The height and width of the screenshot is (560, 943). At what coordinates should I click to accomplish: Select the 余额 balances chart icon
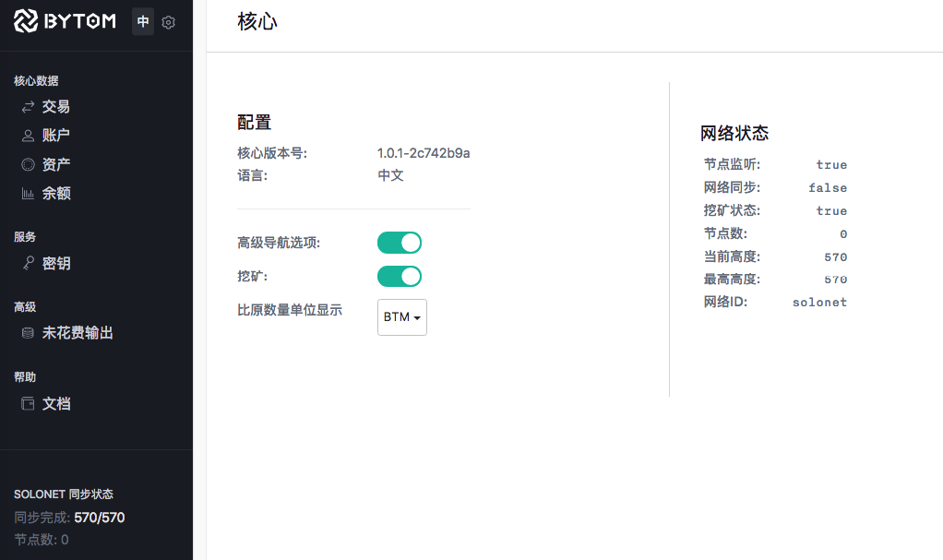[28, 193]
